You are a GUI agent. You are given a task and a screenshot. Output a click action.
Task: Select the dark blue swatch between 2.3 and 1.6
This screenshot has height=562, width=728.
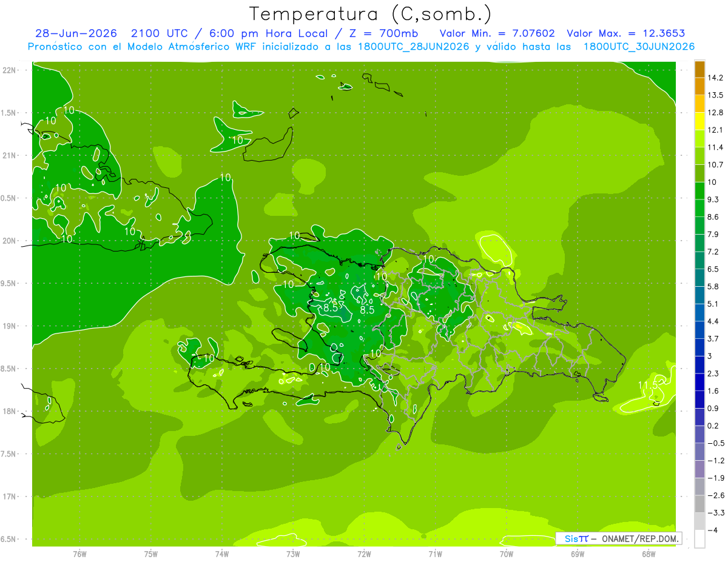coord(699,382)
